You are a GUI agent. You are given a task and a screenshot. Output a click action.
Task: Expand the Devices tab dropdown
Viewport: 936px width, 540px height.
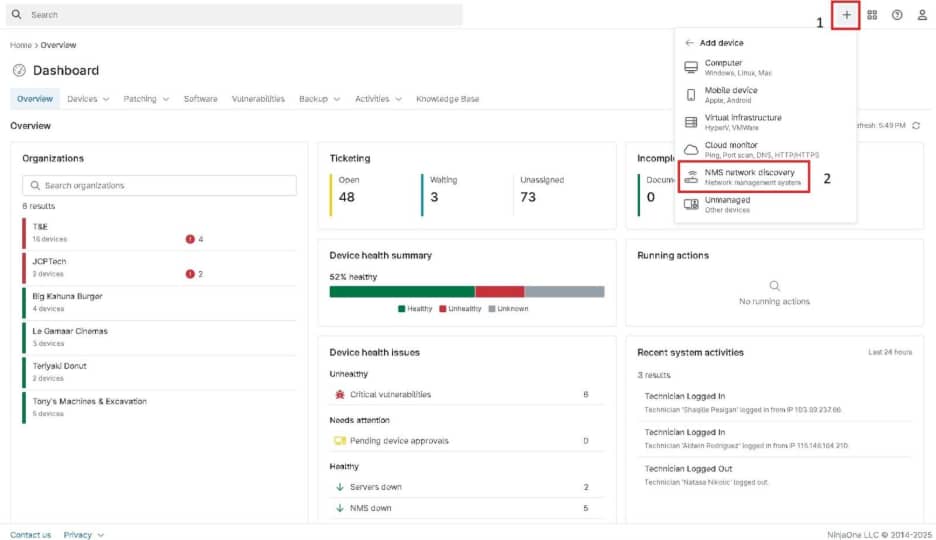pyautogui.click(x=106, y=99)
